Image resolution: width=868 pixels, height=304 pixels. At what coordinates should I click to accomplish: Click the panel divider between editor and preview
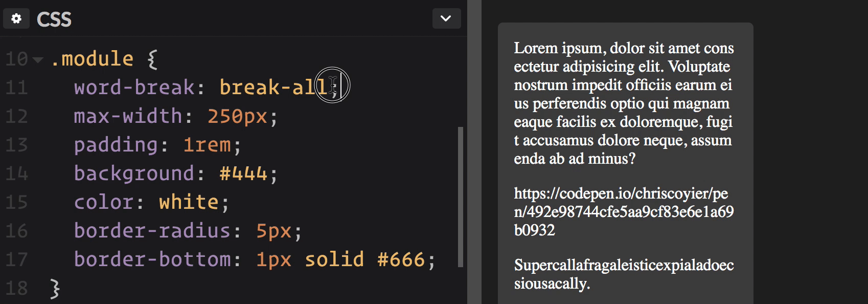[x=474, y=152]
